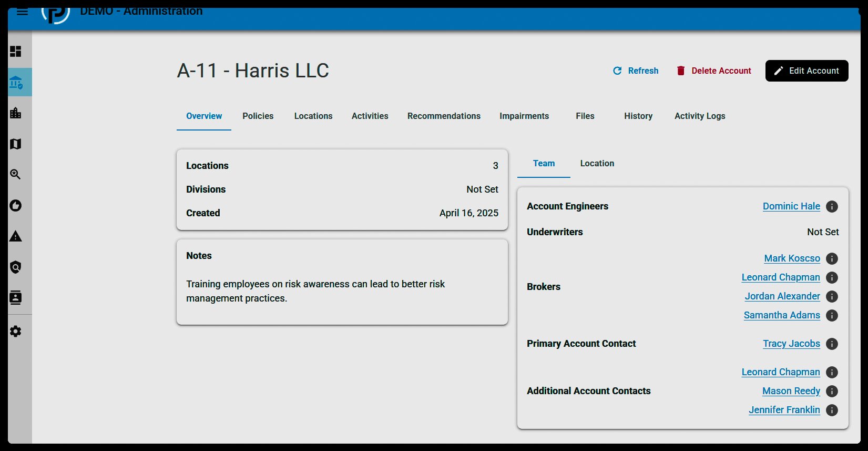The image size is (868, 451).
Task: Switch to the Locations tab
Action: [313, 116]
